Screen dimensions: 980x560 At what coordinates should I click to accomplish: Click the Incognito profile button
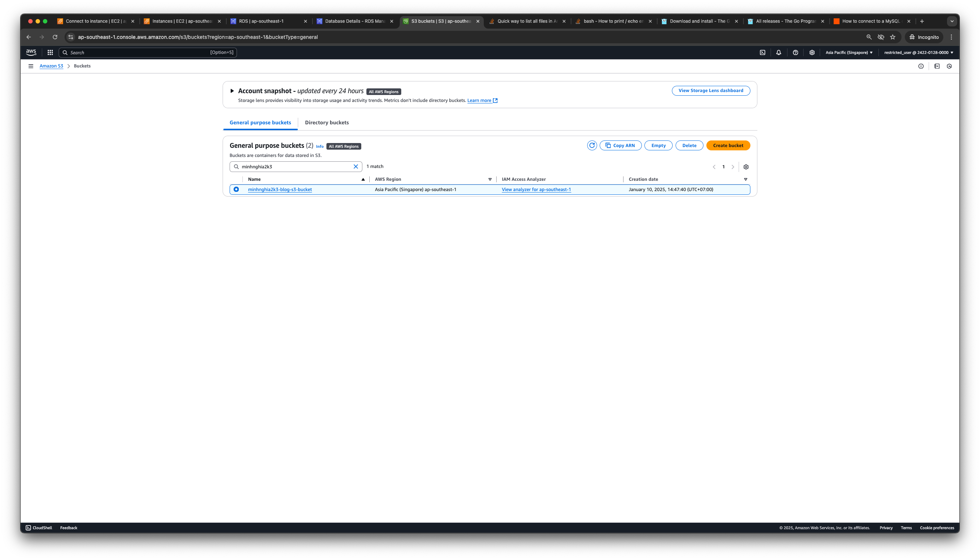[x=924, y=37]
